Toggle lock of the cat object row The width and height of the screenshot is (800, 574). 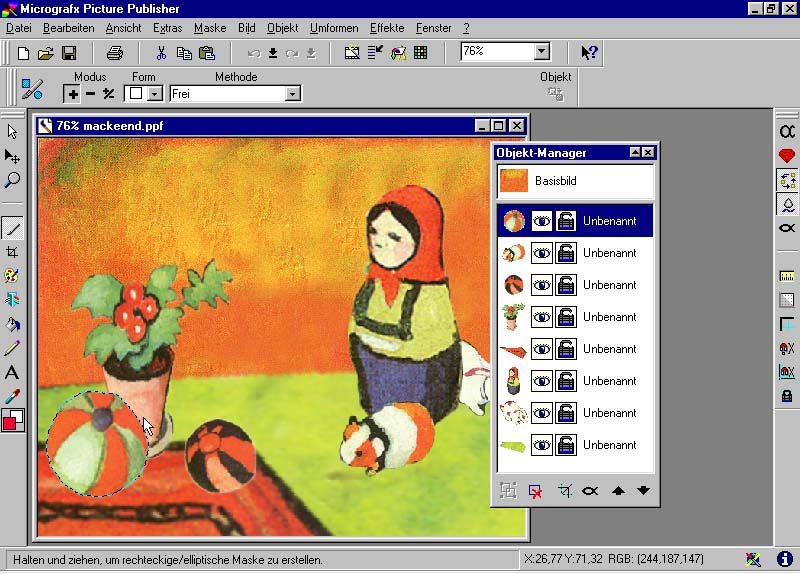click(566, 413)
